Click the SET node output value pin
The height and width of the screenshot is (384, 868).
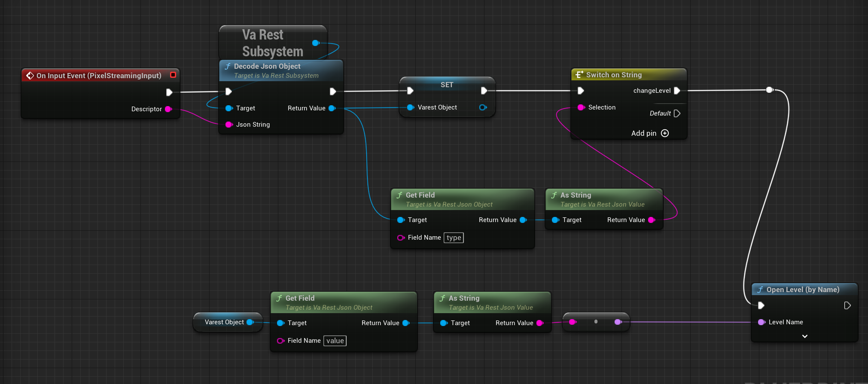pyautogui.click(x=483, y=107)
